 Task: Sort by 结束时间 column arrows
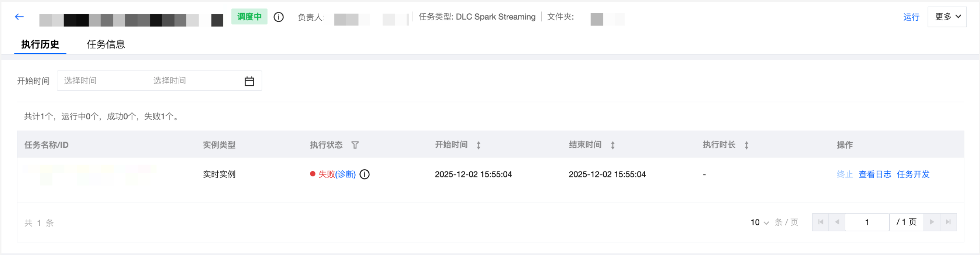coord(612,145)
